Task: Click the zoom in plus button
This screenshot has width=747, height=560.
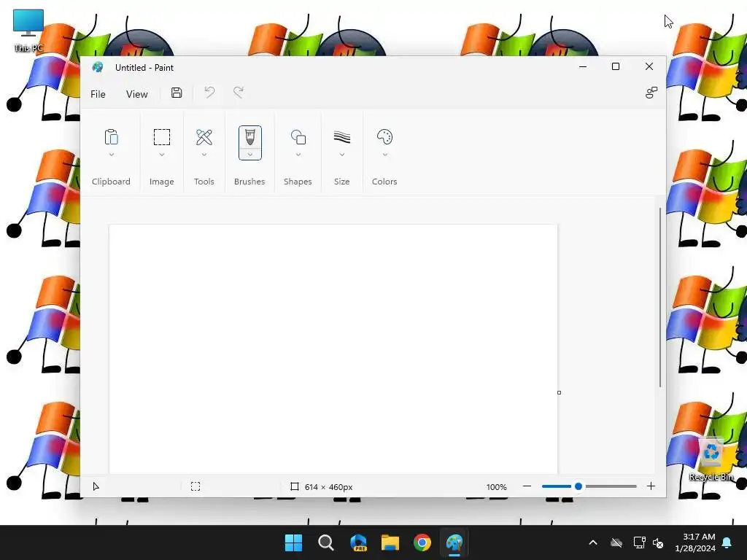Action: [x=651, y=486]
